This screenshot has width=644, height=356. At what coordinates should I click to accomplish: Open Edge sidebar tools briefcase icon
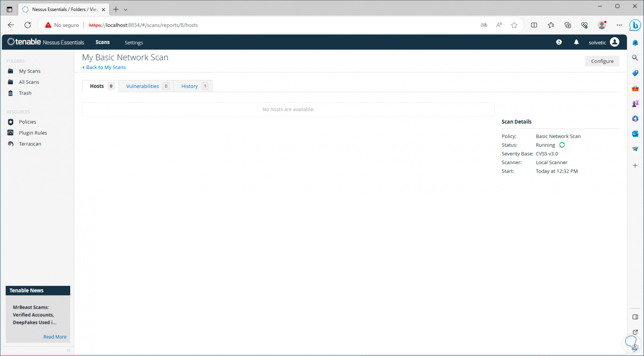pyautogui.click(x=635, y=89)
